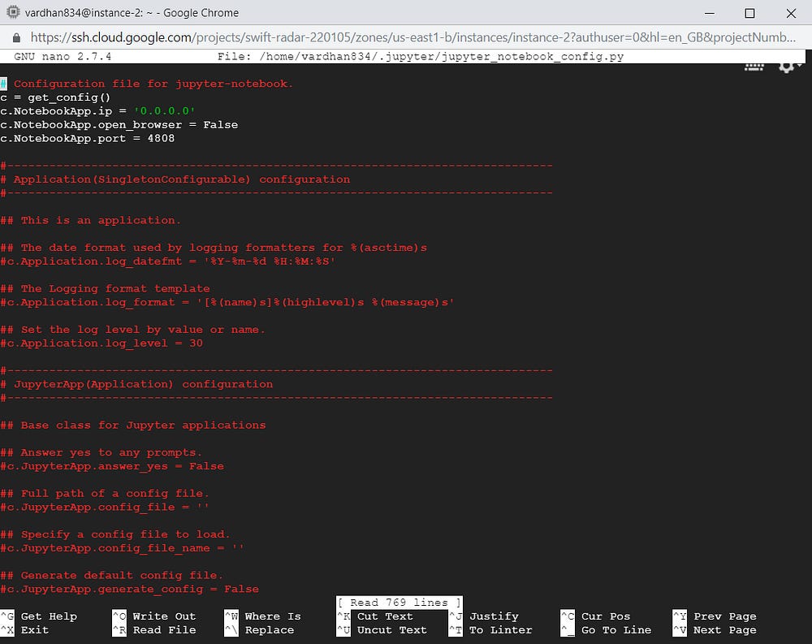Close the Chrome SSH window
Viewport: 812px width, 644px height.
tap(791, 14)
